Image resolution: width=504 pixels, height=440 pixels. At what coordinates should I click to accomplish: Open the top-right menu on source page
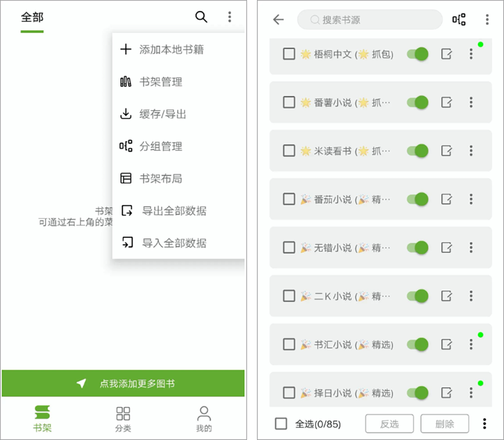tap(487, 19)
